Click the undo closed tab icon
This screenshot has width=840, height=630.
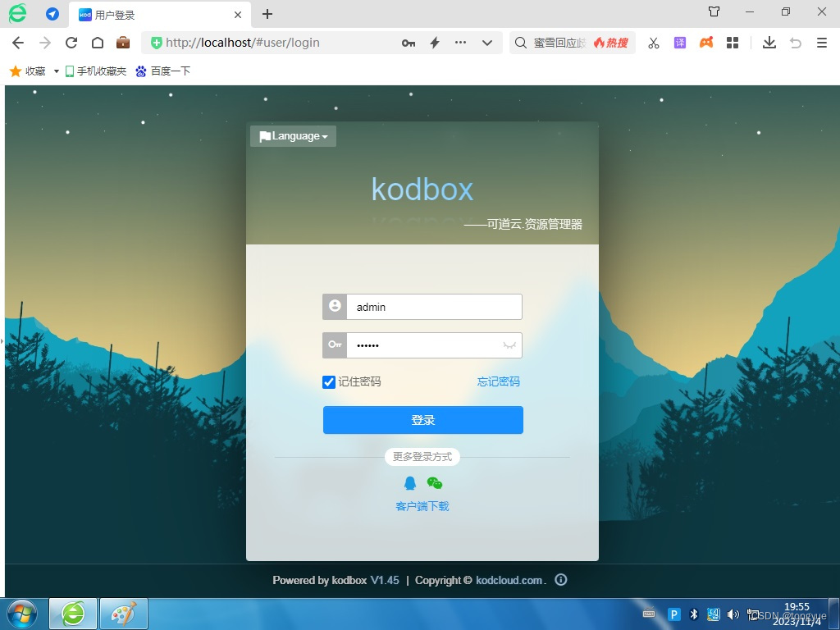pos(796,43)
